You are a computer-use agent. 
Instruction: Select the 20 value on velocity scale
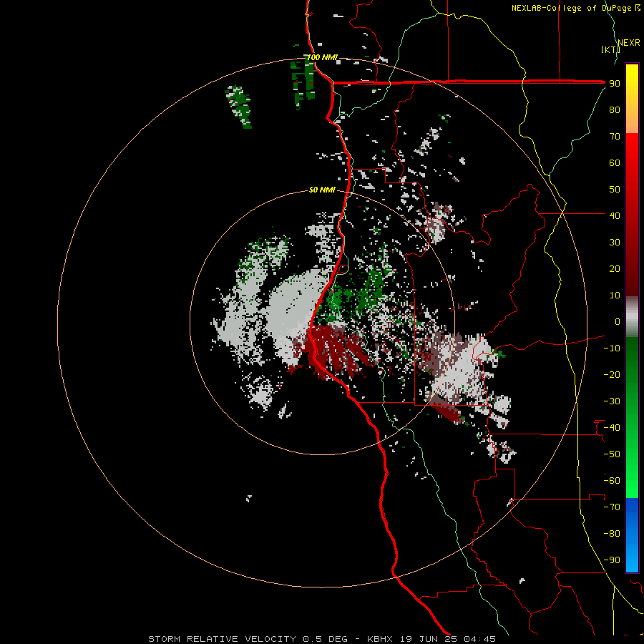pos(615,268)
